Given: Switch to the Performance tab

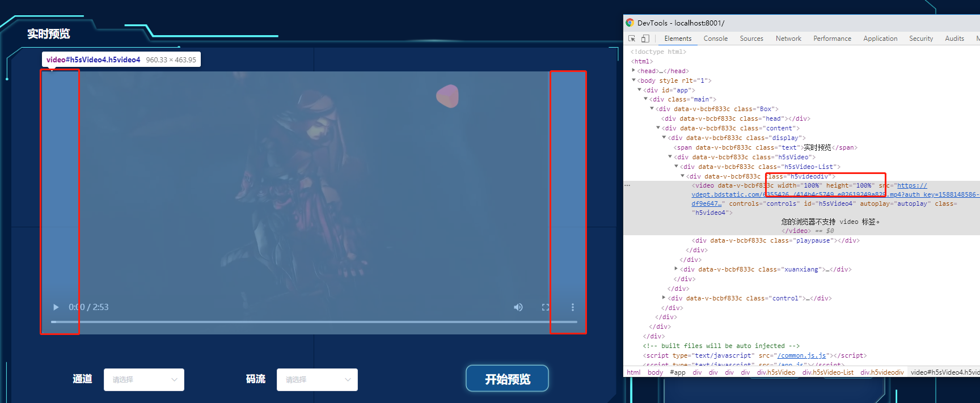Looking at the screenshot, I should click(x=832, y=39).
